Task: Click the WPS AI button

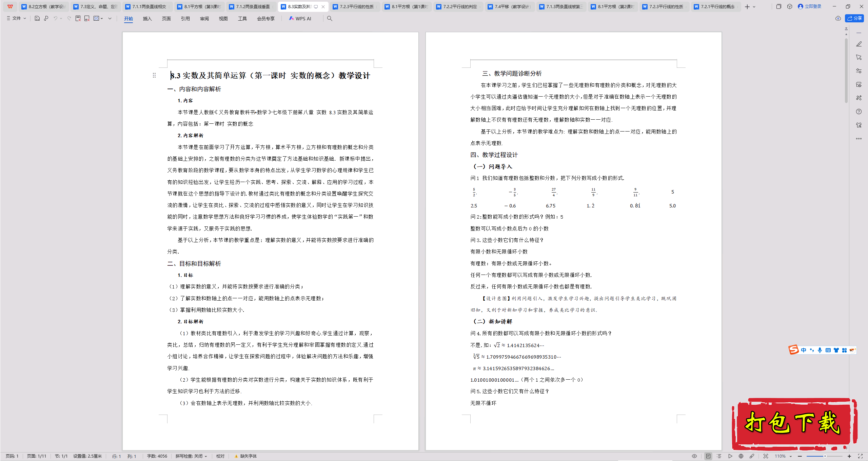Action: [300, 18]
